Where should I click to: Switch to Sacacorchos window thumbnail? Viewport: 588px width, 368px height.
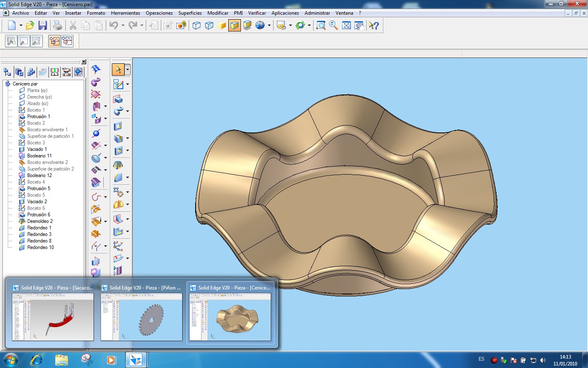click(53, 313)
